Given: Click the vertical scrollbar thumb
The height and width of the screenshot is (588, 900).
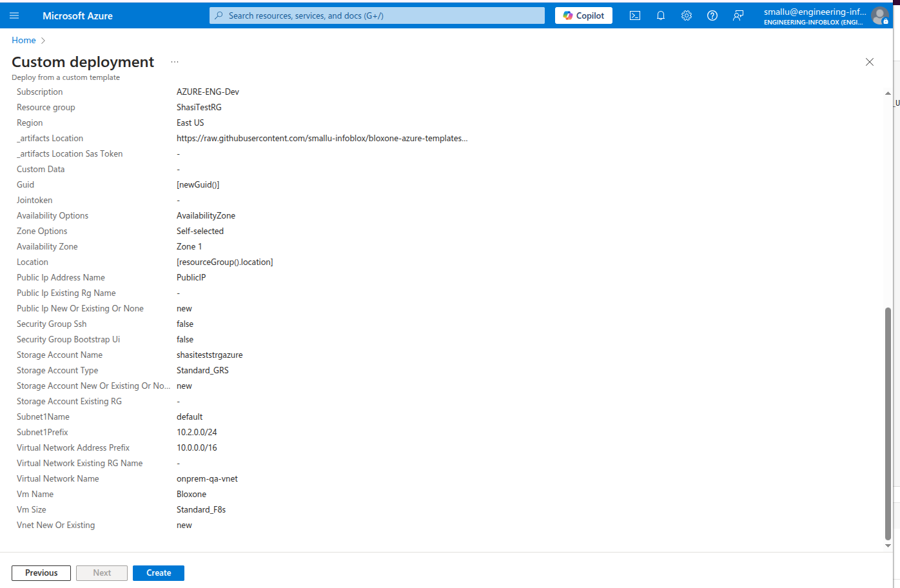Looking at the screenshot, I should 888,424.
